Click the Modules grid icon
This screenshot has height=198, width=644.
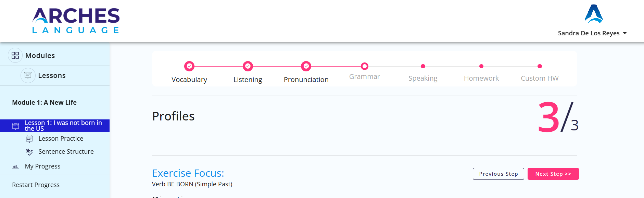(x=15, y=55)
